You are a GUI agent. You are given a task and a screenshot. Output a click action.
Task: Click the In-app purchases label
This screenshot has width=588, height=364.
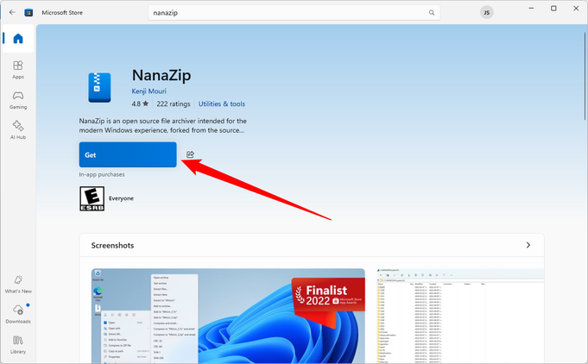(102, 174)
